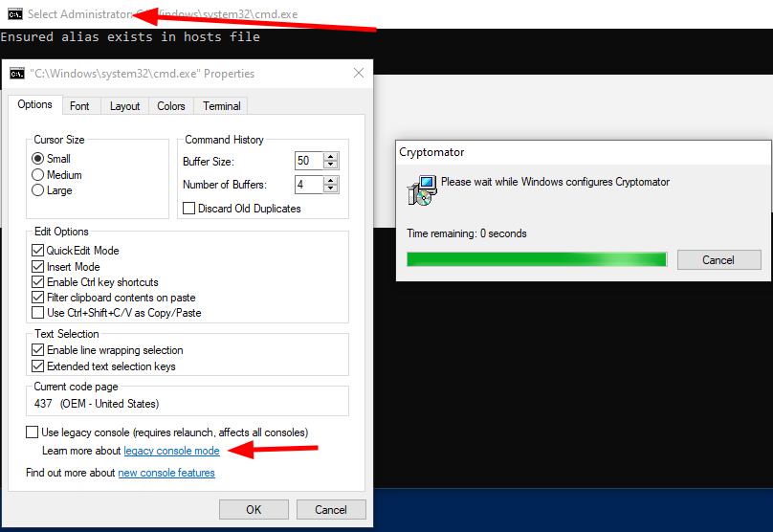Enable Discard Old Duplicates
Image resolution: width=773 pixels, height=532 pixels.
188,209
